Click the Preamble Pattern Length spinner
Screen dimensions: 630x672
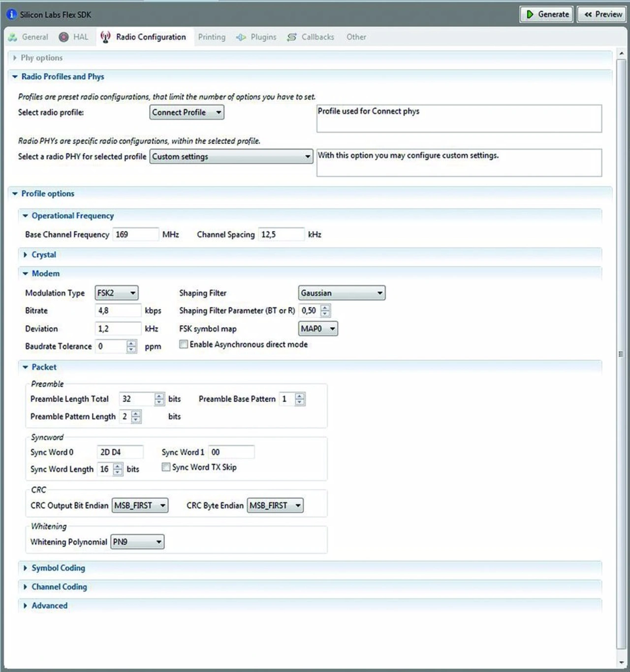(136, 417)
